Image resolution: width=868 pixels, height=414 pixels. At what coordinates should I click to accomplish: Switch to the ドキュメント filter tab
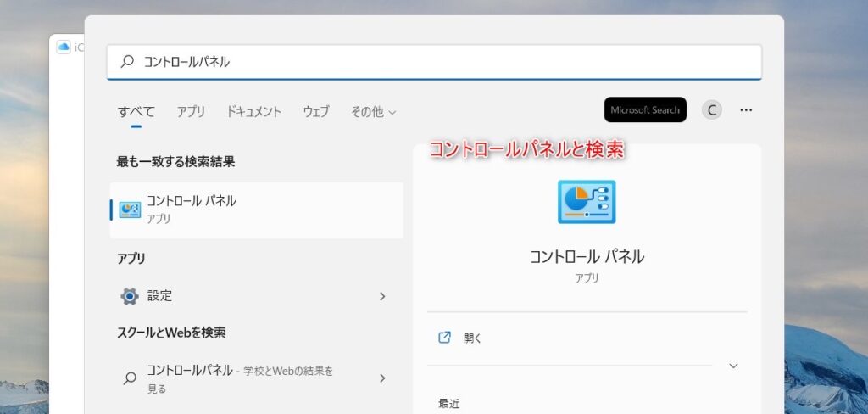pyautogui.click(x=254, y=111)
